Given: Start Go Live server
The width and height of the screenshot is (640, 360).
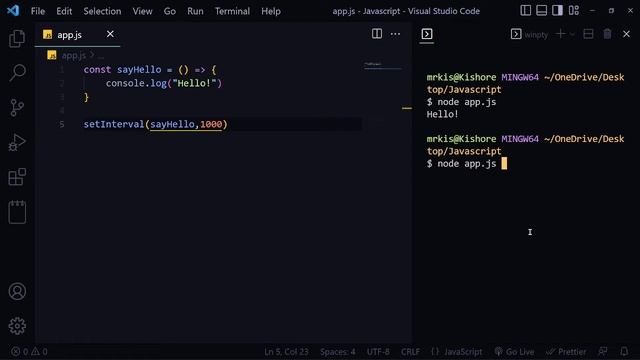Looking at the screenshot, I should 514,351.
